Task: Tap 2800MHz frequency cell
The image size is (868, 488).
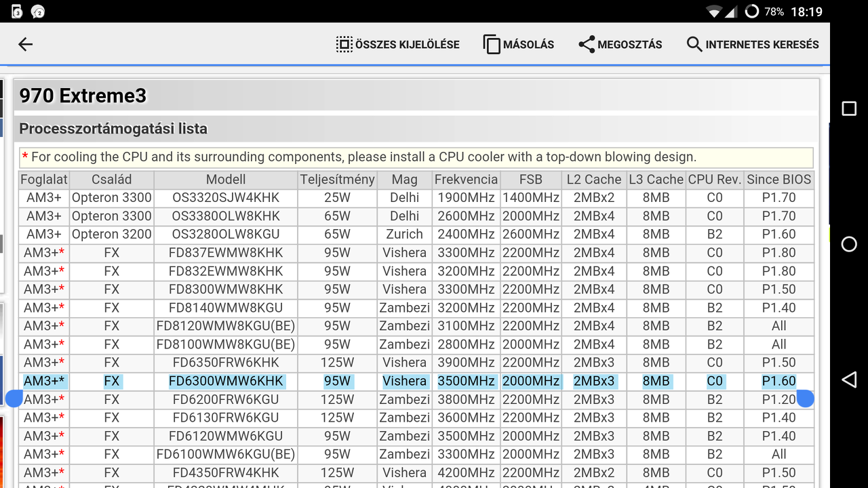Action: point(467,344)
